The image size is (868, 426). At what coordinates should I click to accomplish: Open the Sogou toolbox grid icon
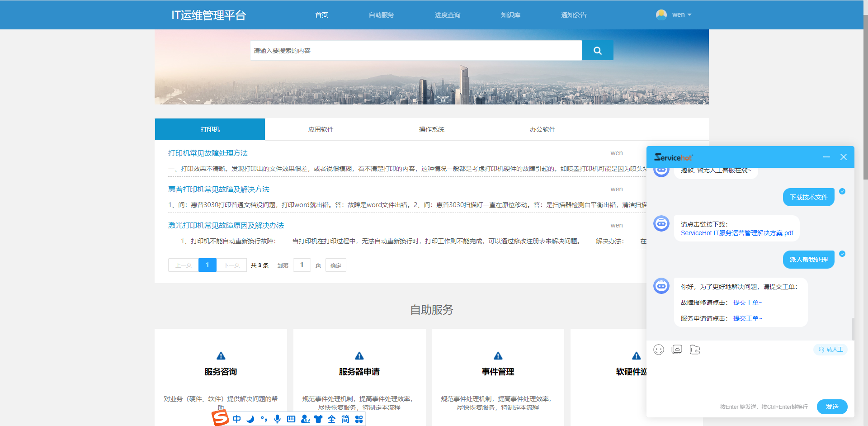pos(359,419)
